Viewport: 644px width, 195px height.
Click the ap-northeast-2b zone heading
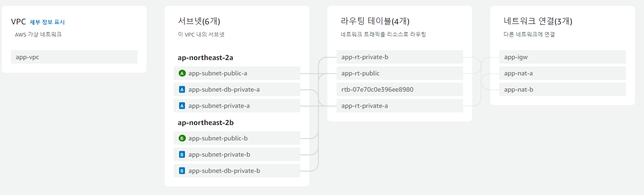(x=207, y=122)
